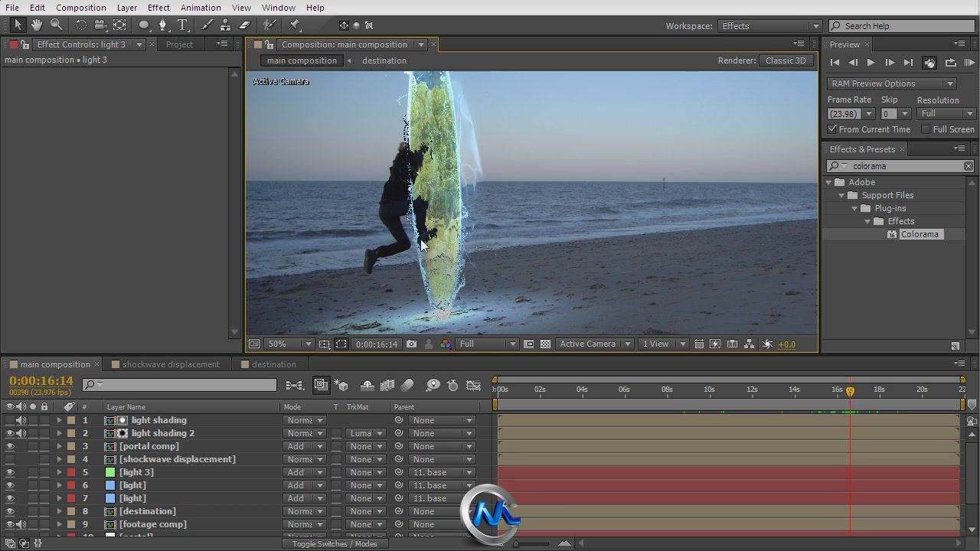Screen dimensions: 980x551
Task: Switch to shockwave displacement timeline tab
Action: (x=170, y=364)
